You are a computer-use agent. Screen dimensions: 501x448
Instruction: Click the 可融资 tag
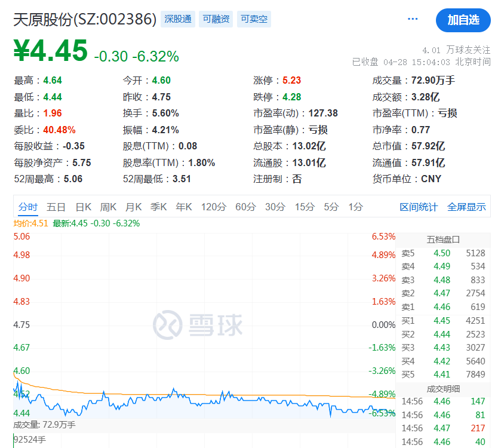click(216, 19)
